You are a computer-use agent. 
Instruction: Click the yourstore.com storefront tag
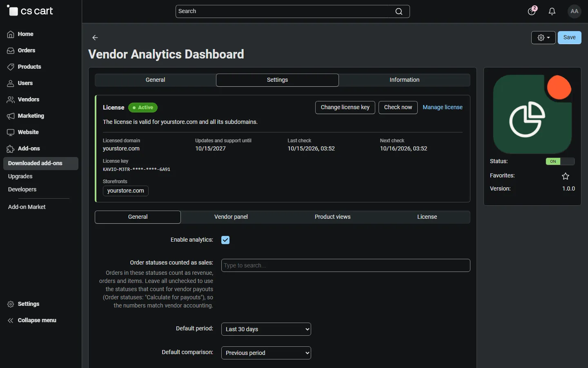click(126, 191)
